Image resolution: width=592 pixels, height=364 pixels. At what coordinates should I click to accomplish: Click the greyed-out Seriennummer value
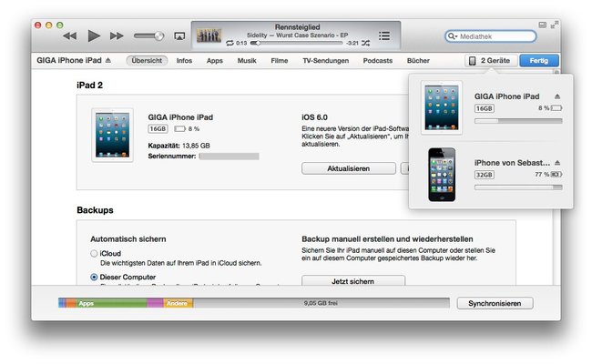tap(229, 157)
